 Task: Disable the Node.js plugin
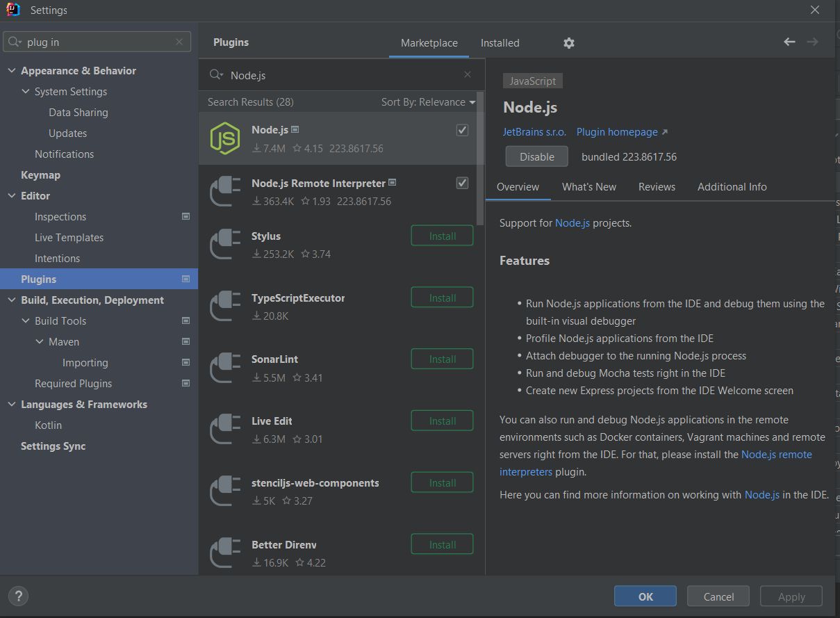pos(537,156)
